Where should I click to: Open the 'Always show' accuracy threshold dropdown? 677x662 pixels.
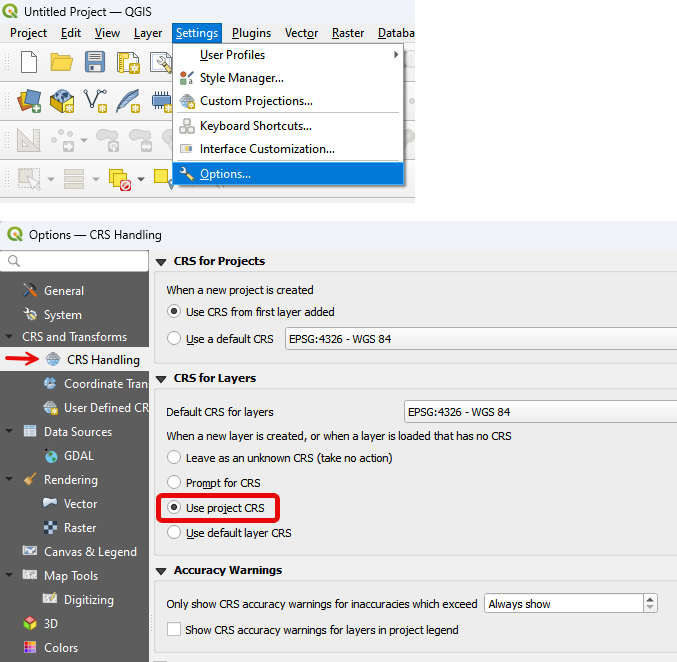point(570,604)
